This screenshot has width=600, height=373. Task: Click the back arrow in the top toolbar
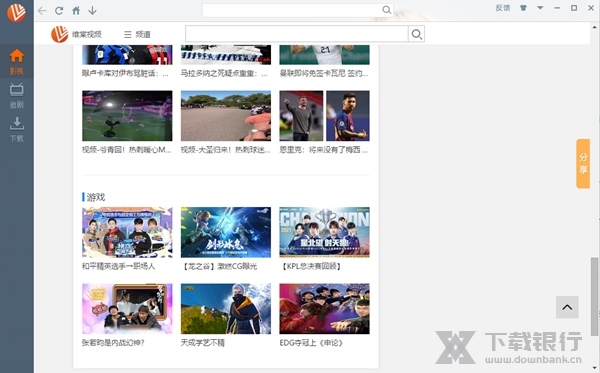coord(42,11)
